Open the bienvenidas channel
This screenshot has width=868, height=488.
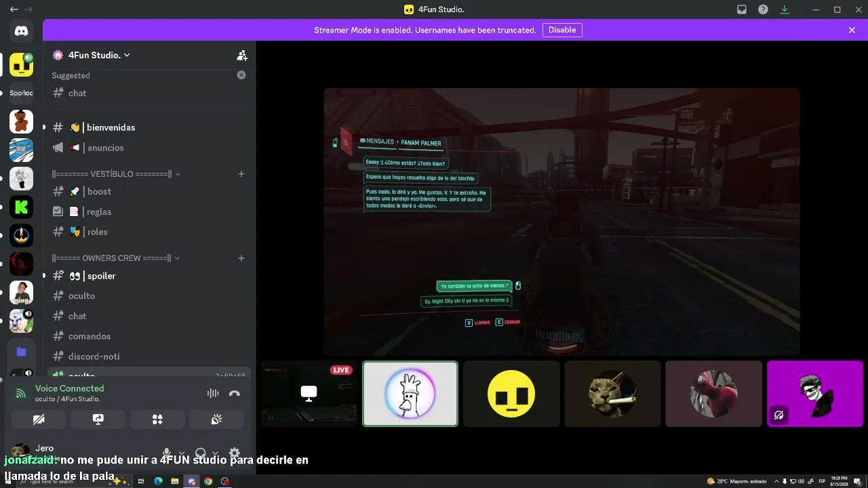(x=149, y=127)
